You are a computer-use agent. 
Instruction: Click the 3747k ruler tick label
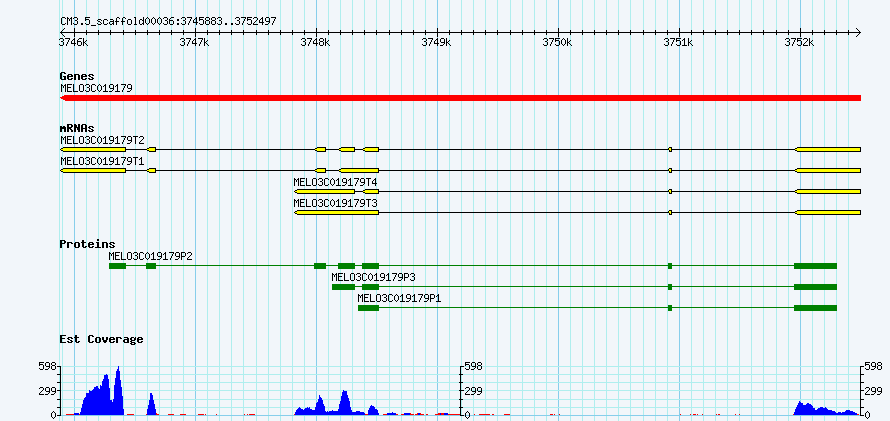tap(195, 43)
